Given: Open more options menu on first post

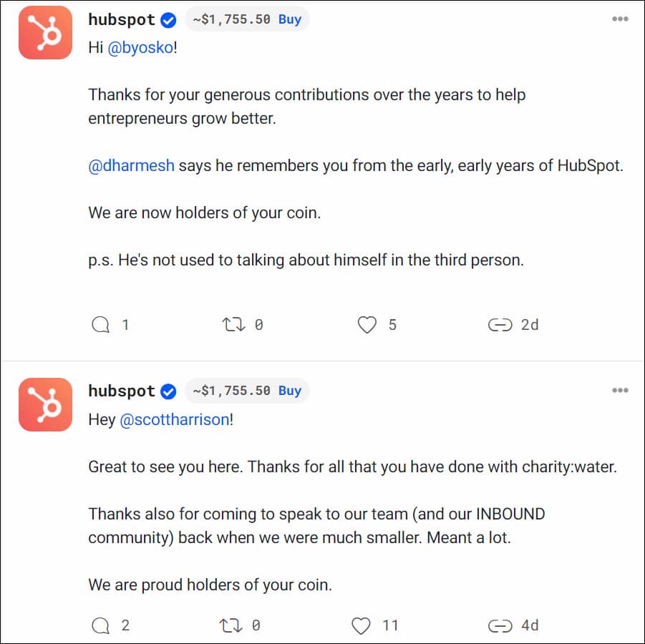Looking at the screenshot, I should [x=620, y=19].
